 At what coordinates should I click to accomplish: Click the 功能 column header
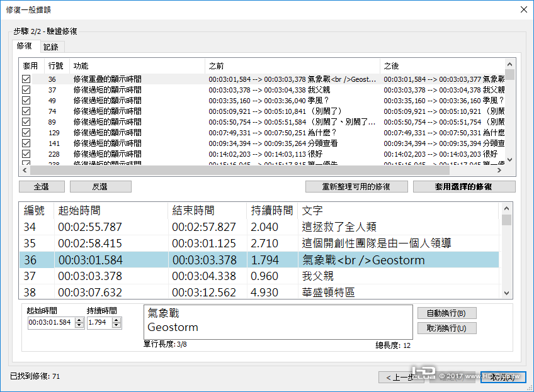(x=137, y=65)
